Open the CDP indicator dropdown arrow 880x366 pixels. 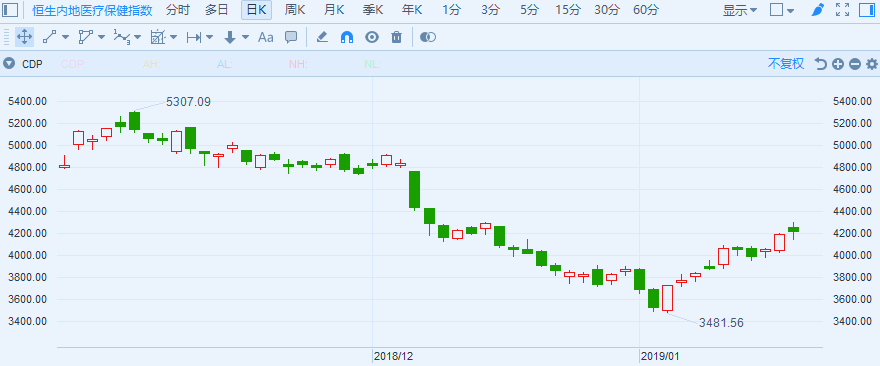pyautogui.click(x=8, y=63)
